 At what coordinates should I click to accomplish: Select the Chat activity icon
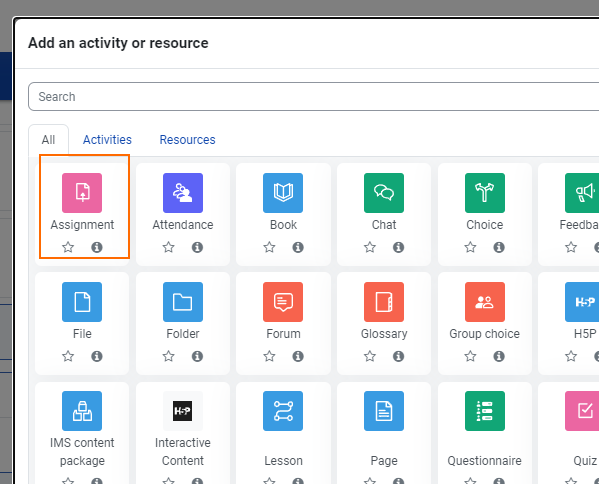point(384,193)
